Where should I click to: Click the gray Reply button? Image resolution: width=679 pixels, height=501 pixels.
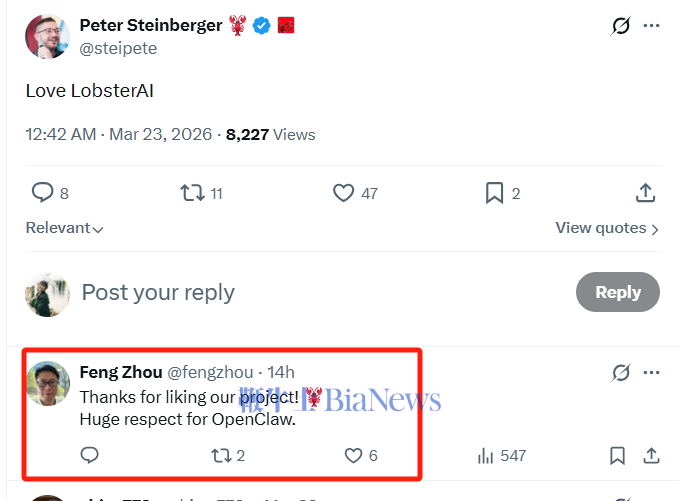(617, 292)
